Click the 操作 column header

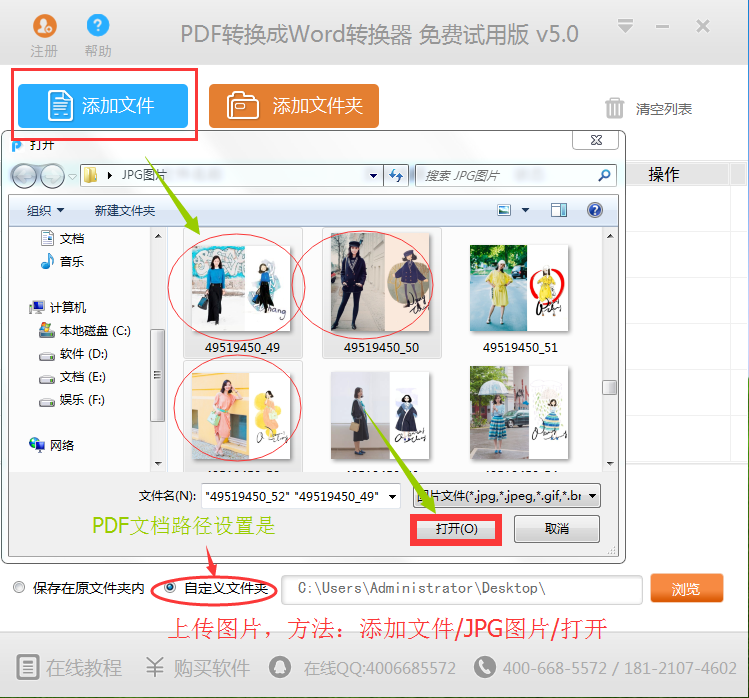[663, 174]
